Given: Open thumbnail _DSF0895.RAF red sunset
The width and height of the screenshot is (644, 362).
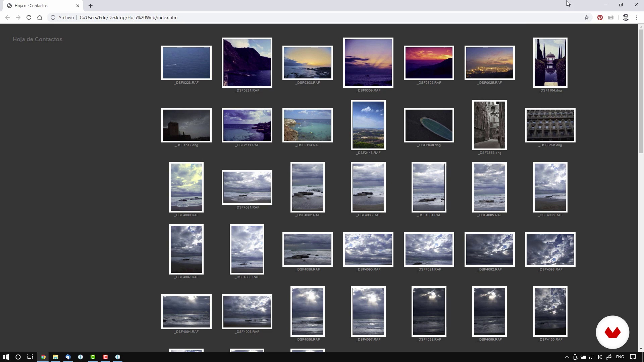Looking at the screenshot, I should point(429,63).
